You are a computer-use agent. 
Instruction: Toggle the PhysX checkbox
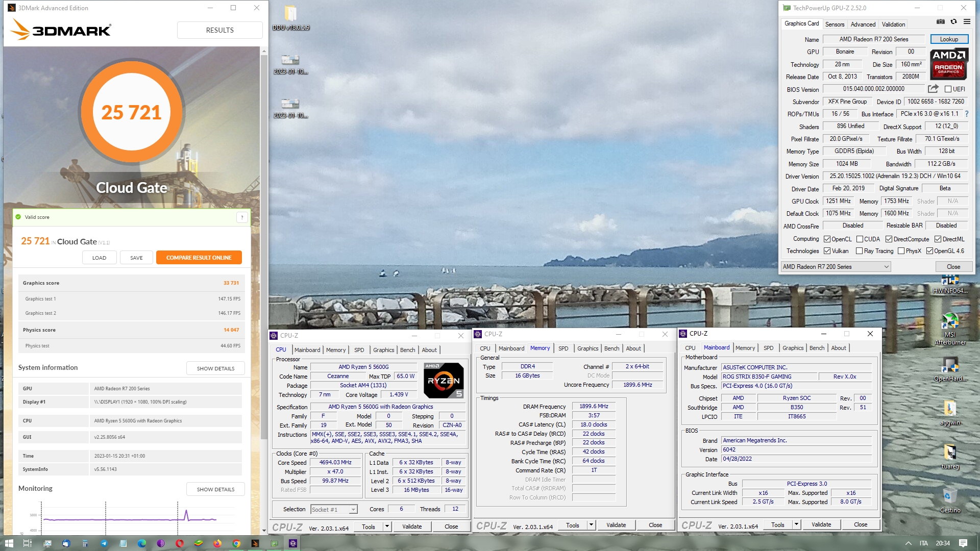[x=901, y=251]
